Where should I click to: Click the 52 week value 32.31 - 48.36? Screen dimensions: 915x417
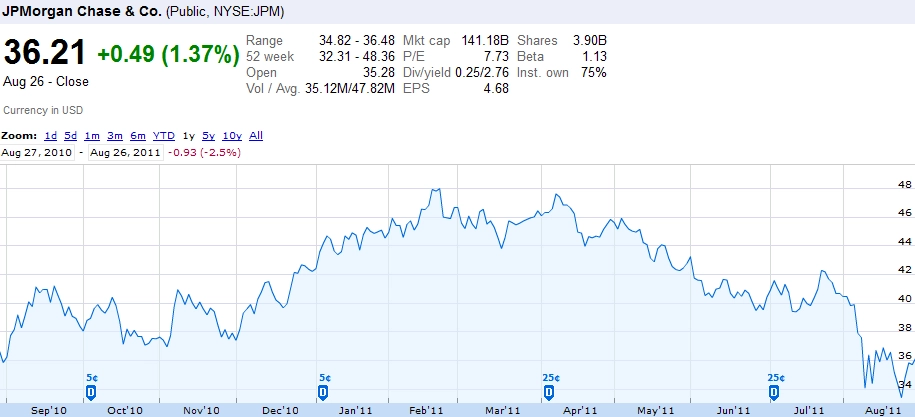click(x=357, y=57)
